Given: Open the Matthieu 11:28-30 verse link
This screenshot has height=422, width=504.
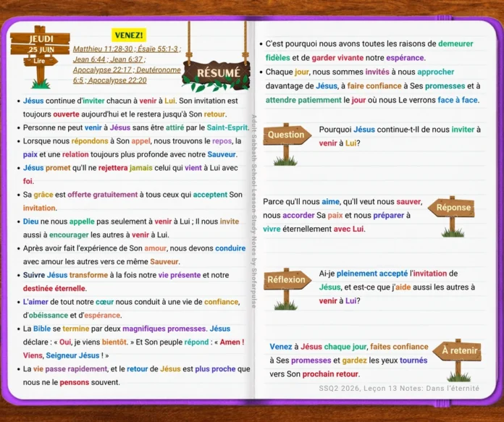Looking at the screenshot, I should 103,48.
